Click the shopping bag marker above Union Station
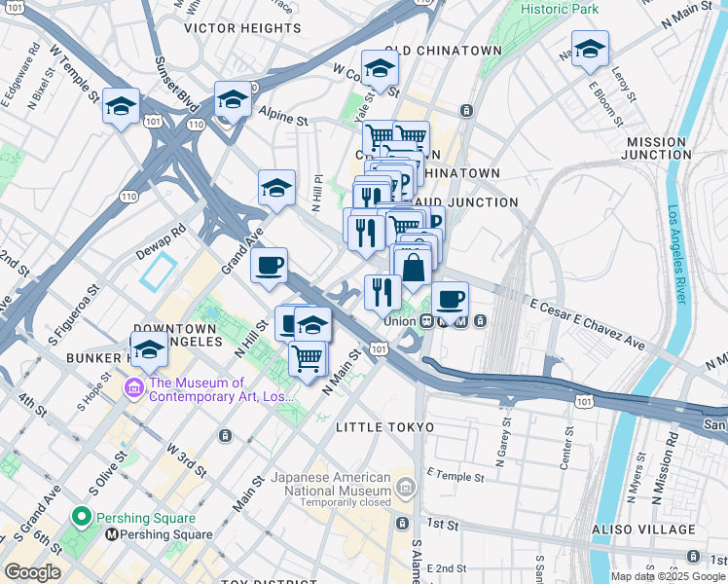728x584 pixels. point(413,270)
